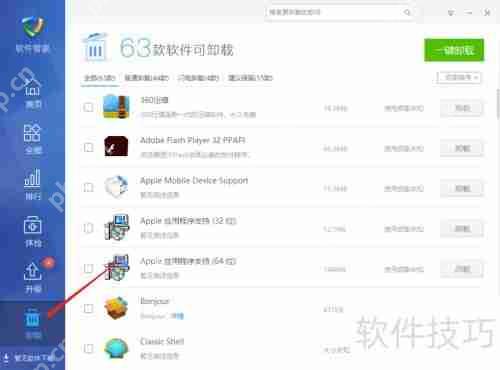Click the Adobe Flash Player 32 name text
This screenshot has width=500, height=370.
point(193,140)
